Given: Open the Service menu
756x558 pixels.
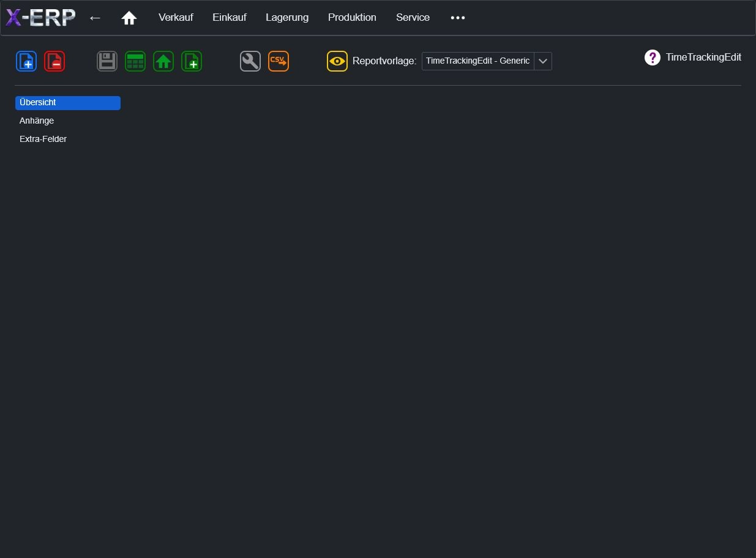Looking at the screenshot, I should coord(413,18).
